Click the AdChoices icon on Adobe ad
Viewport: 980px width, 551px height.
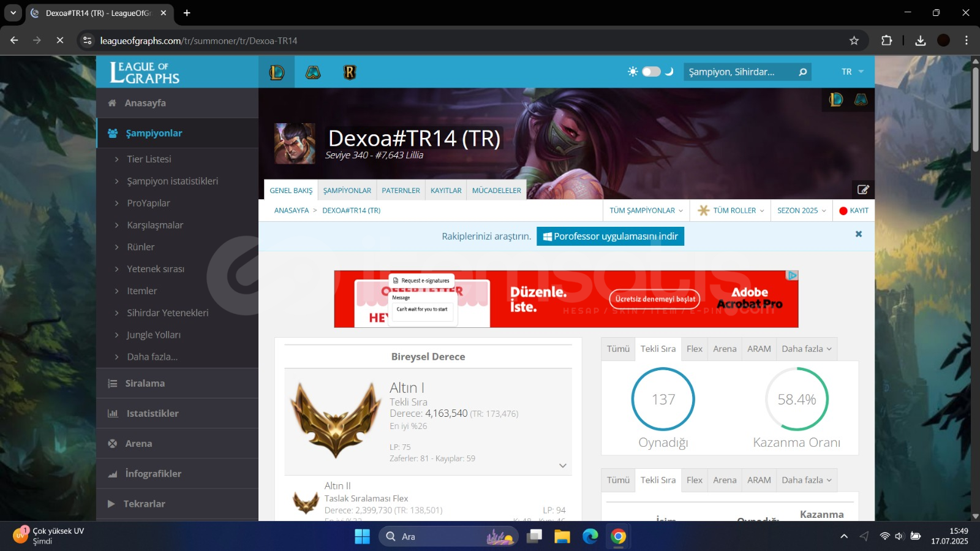[793, 276]
